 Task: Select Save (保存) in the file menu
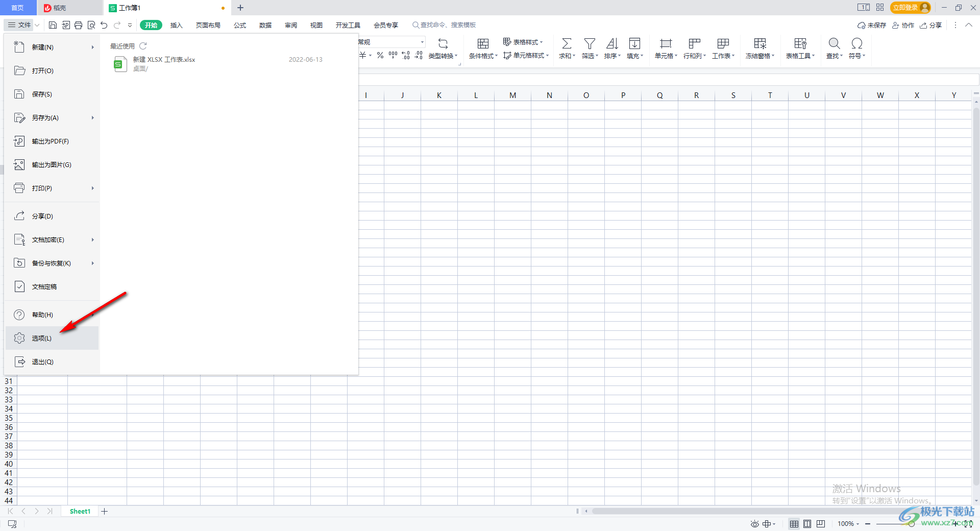(52, 94)
